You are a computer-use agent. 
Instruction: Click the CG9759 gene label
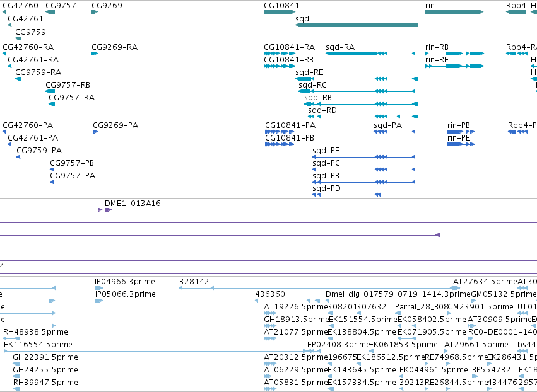30,32
